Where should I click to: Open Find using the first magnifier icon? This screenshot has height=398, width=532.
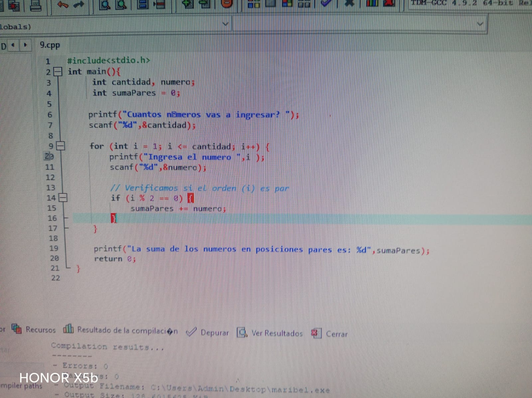(105, 4)
